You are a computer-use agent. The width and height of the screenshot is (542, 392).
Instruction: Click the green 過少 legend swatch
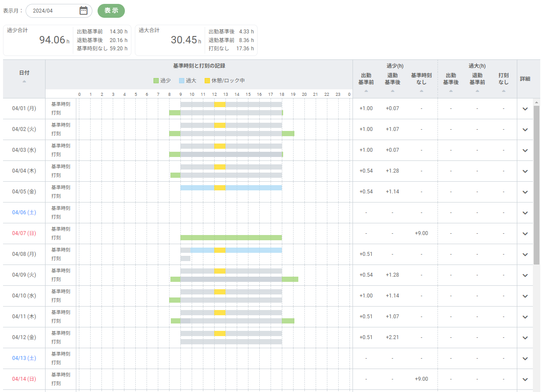(156, 81)
